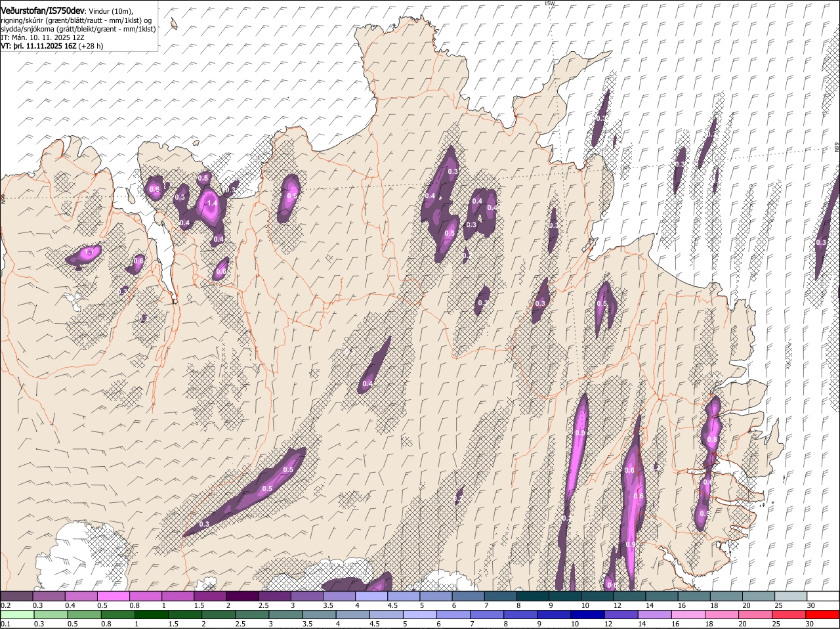Select the bright pink swatch above the upper legend's 0.5
The height and width of the screenshot is (629, 840).
point(114,596)
